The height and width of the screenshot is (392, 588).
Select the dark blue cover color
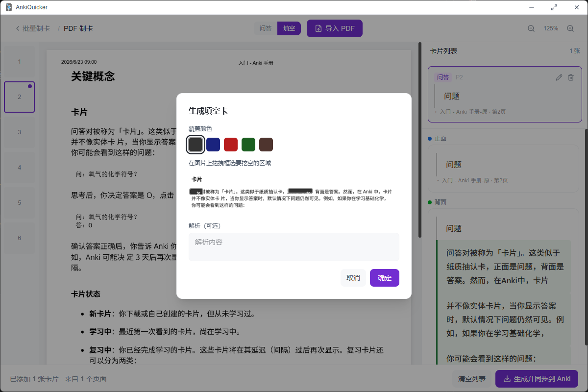(x=213, y=145)
